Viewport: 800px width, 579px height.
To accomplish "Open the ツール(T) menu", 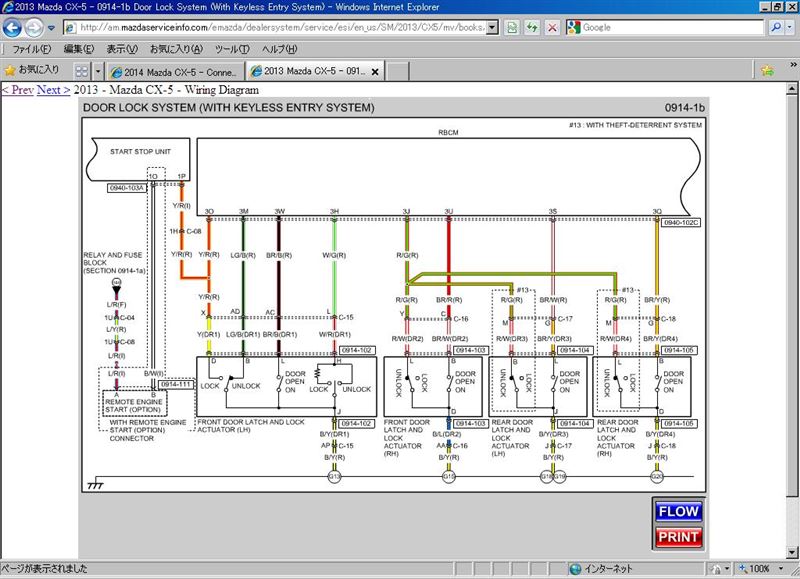I will click(232, 49).
